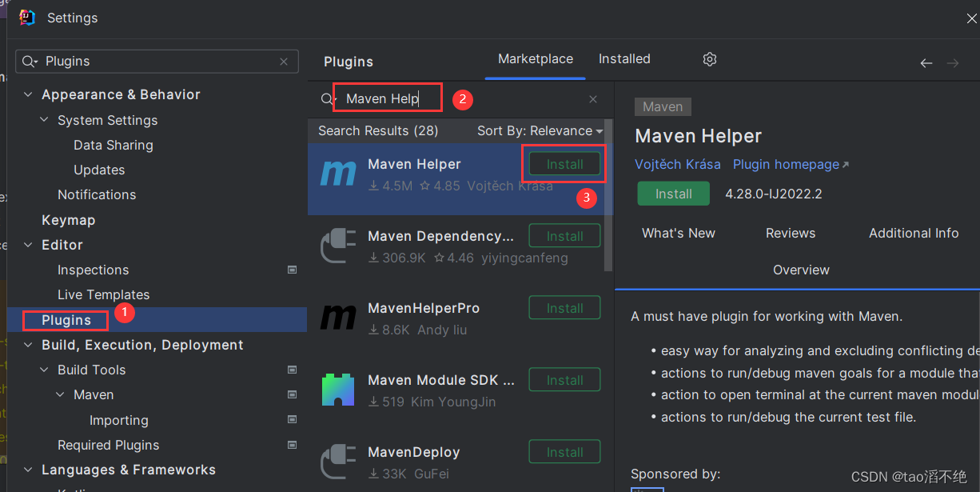Select Inspections in settings tree

(x=93, y=270)
